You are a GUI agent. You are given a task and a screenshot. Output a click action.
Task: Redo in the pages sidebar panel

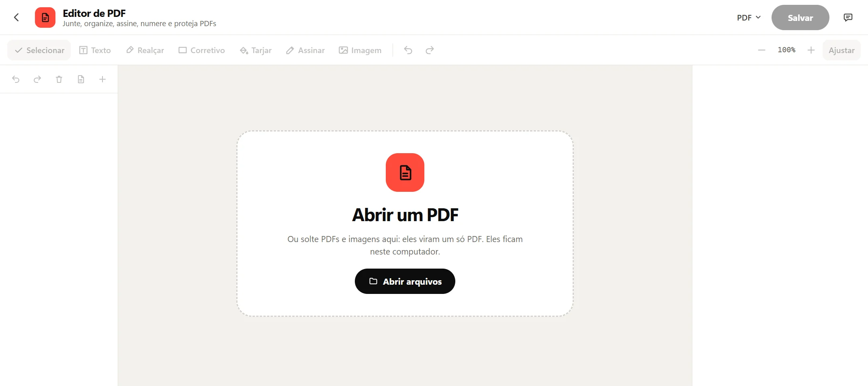(37, 79)
